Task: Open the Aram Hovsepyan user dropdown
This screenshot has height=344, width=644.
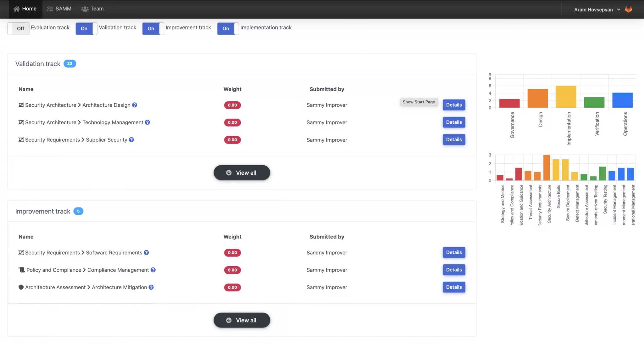Action: pyautogui.click(x=597, y=10)
